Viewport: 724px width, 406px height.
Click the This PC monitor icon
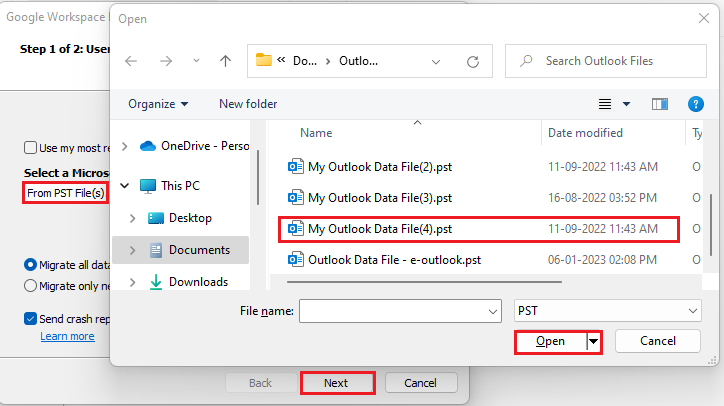tap(148, 186)
